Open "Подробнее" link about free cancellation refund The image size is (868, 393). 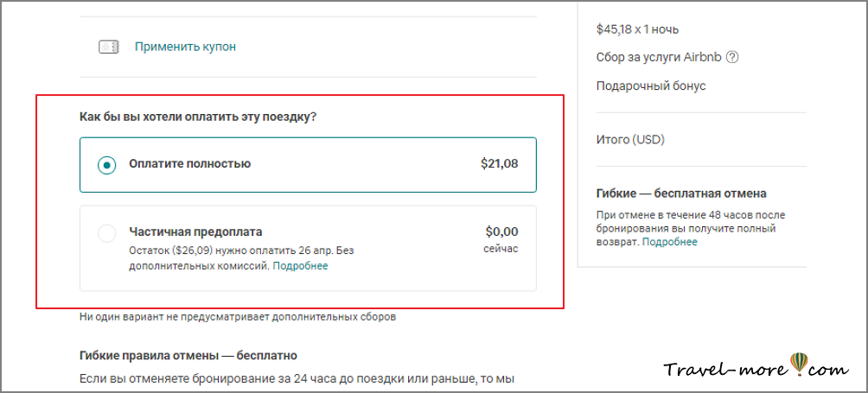[670, 242]
